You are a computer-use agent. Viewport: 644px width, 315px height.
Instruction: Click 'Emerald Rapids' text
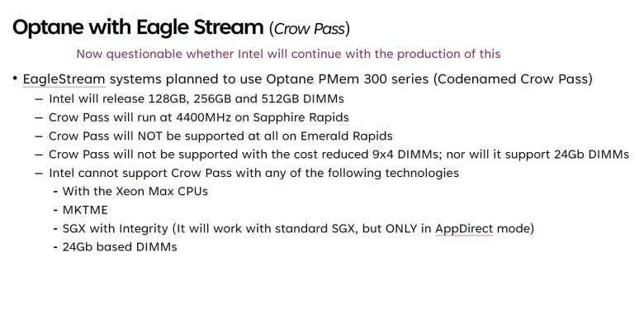point(346,136)
